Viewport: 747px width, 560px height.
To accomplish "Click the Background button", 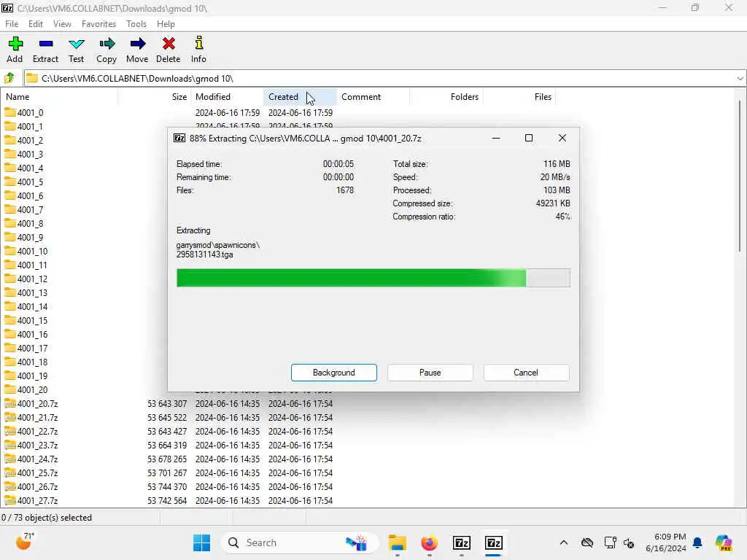I will point(334,373).
